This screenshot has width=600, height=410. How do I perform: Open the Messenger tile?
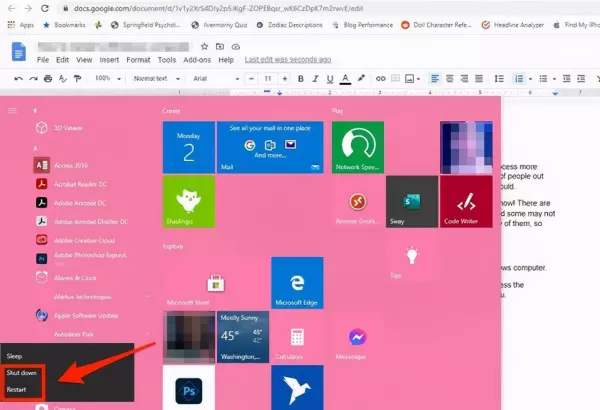pyautogui.click(x=358, y=337)
